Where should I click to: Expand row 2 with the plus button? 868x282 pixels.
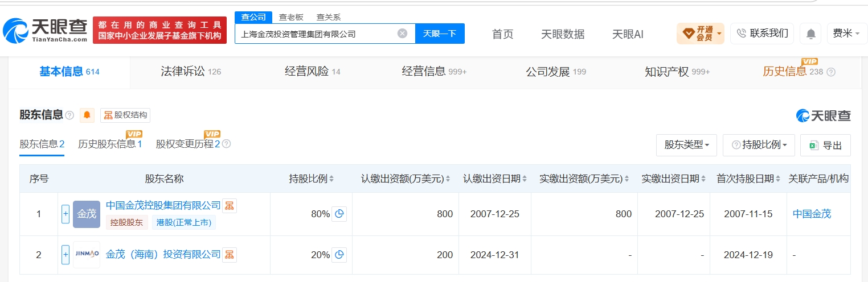pyautogui.click(x=65, y=255)
